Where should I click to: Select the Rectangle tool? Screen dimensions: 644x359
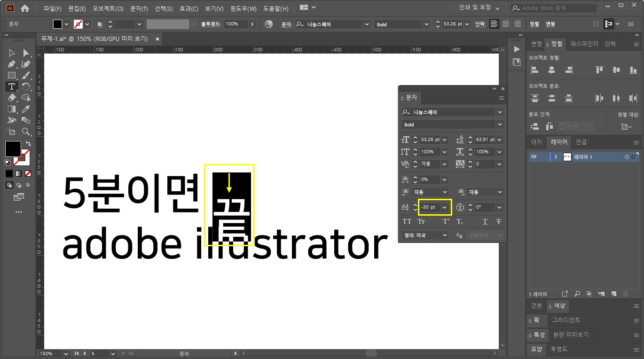click(12, 76)
